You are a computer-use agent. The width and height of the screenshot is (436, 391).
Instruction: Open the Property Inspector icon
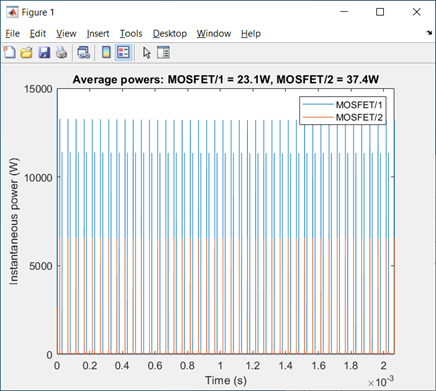point(163,53)
